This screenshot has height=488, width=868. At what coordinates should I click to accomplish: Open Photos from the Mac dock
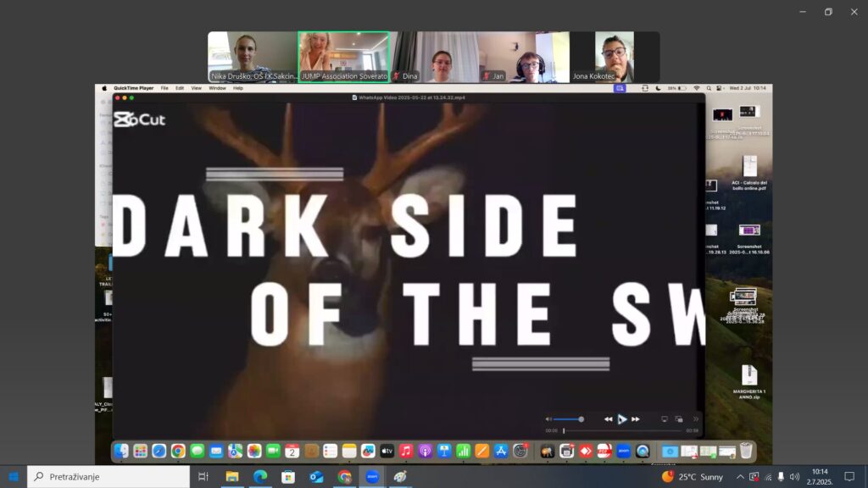(x=254, y=451)
